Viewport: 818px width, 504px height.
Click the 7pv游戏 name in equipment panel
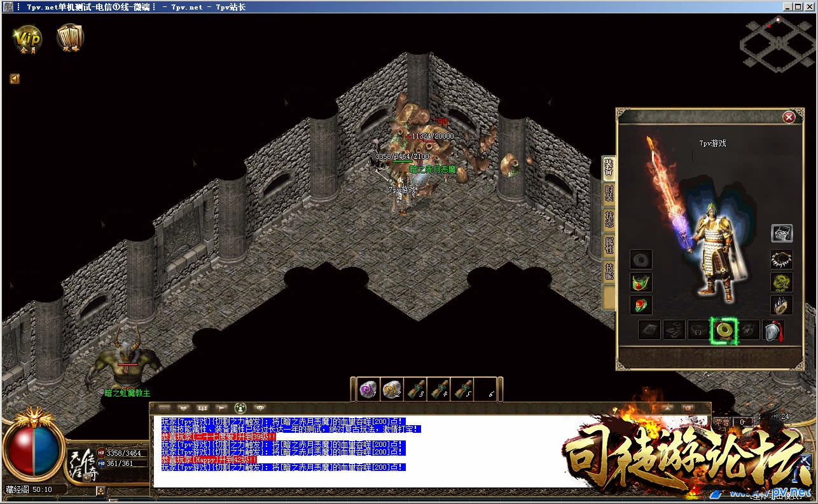pos(712,143)
